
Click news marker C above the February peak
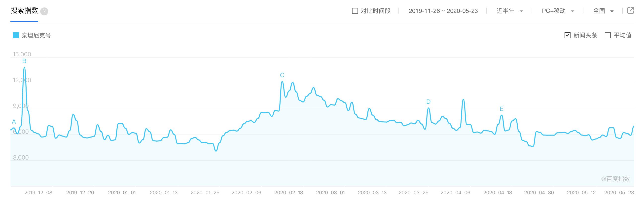(x=282, y=74)
